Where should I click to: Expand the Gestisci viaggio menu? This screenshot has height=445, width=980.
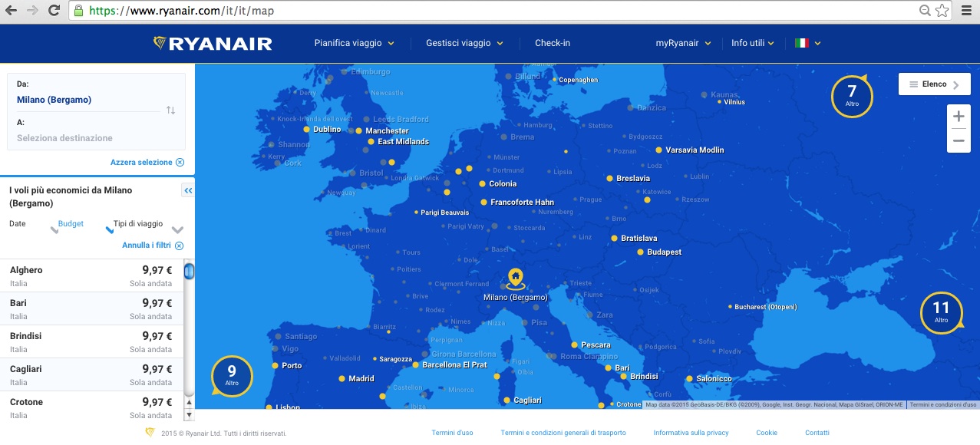pyautogui.click(x=464, y=43)
